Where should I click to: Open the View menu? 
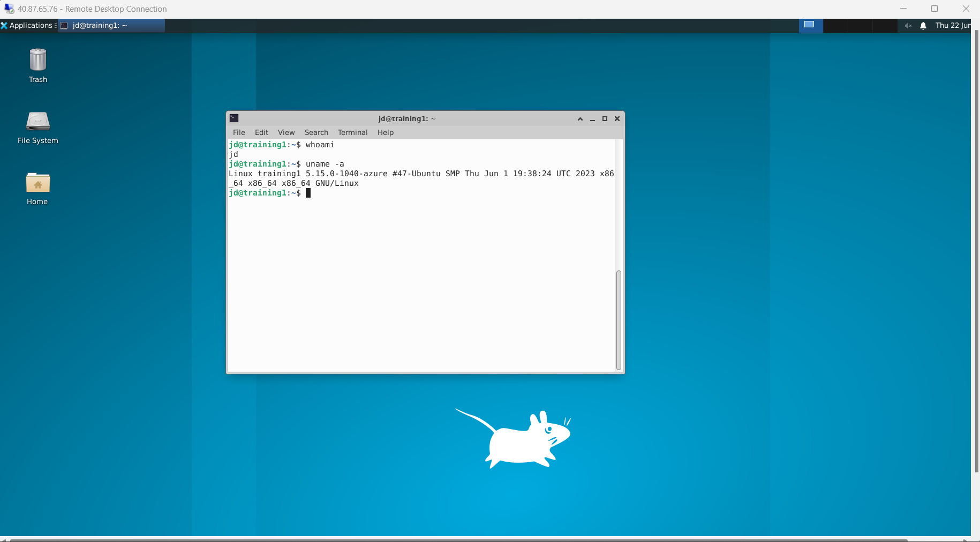(287, 132)
